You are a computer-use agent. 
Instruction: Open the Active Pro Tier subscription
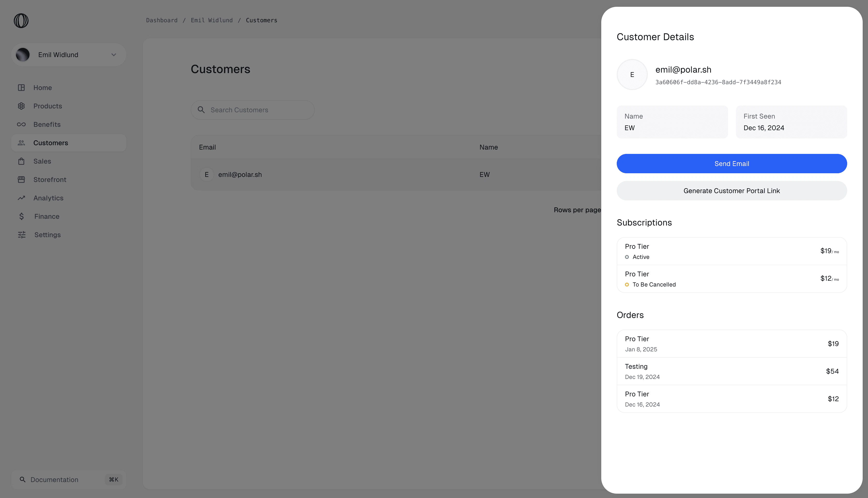[731, 251]
